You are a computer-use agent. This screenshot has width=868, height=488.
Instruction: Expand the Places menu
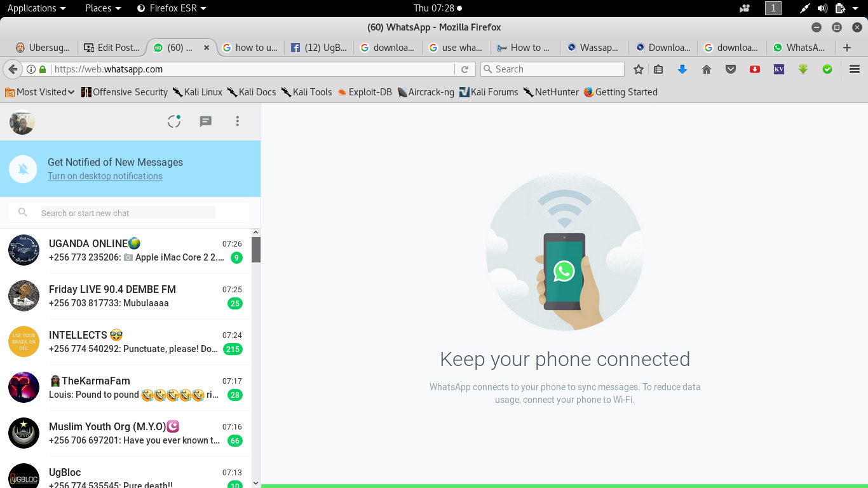click(x=103, y=8)
